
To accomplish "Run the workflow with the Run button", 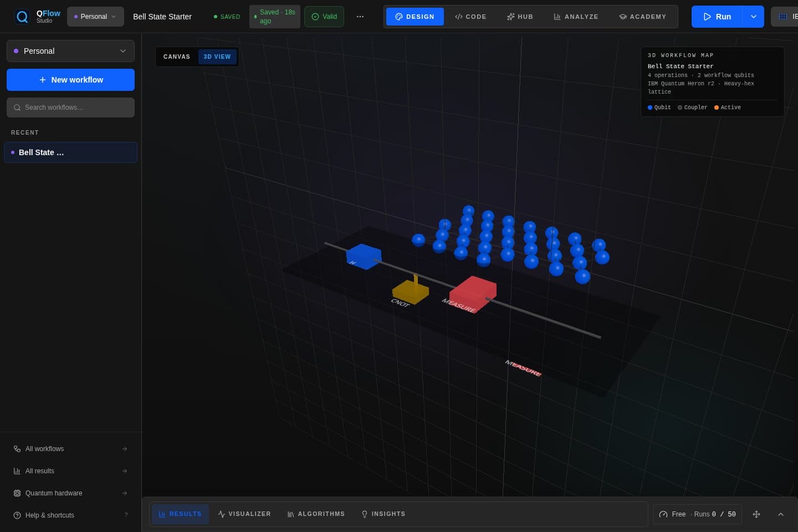I will pos(717,17).
